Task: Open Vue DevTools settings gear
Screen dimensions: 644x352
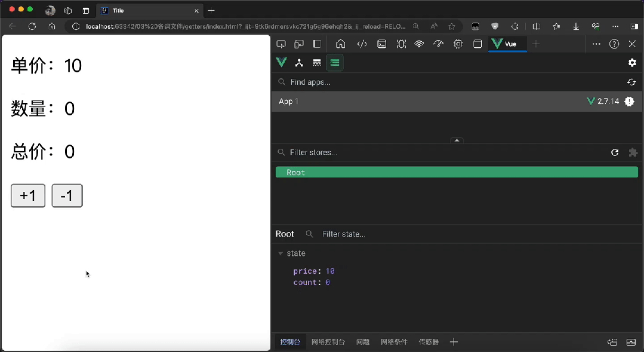Action: pos(632,63)
